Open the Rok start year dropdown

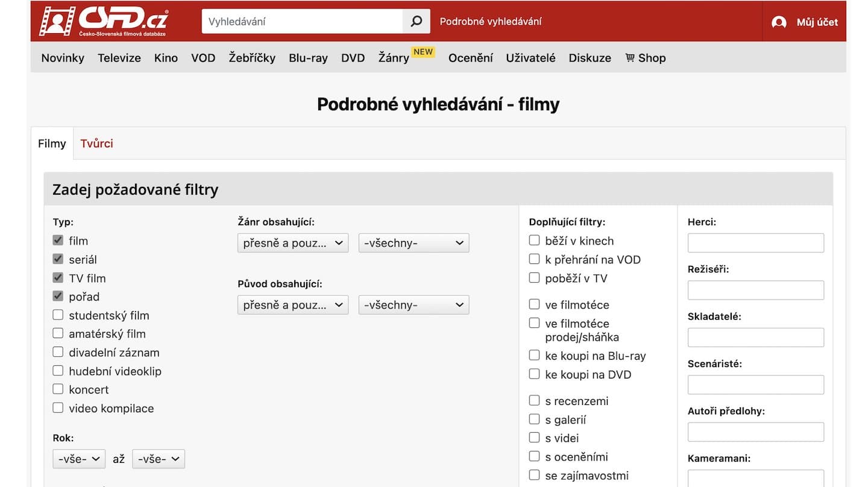tap(79, 459)
